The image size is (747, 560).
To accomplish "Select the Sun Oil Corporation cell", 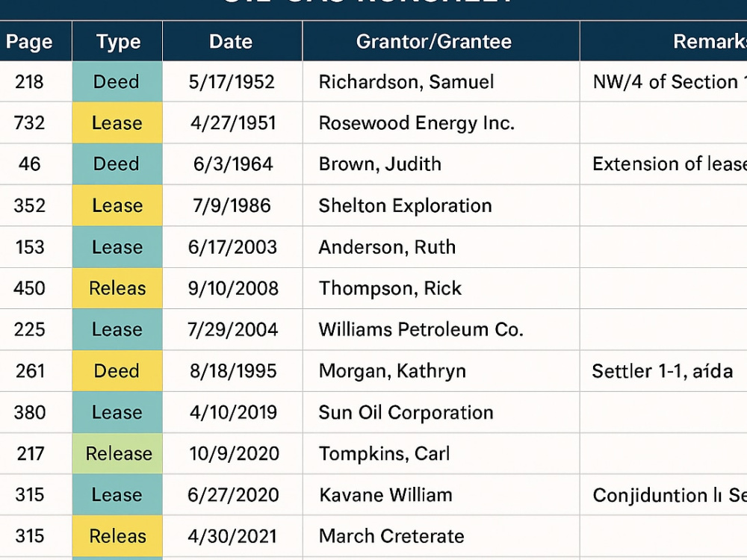I will (x=441, y=412).
